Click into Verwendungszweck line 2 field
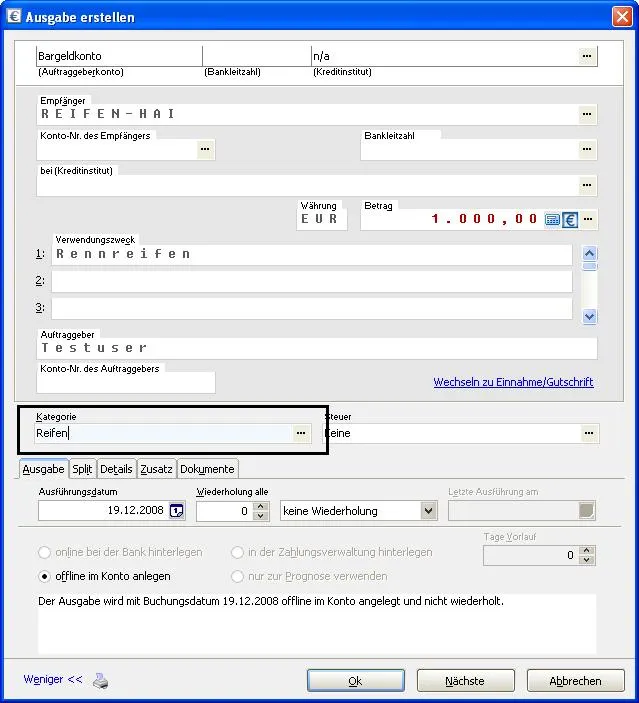 coord(311,281)
